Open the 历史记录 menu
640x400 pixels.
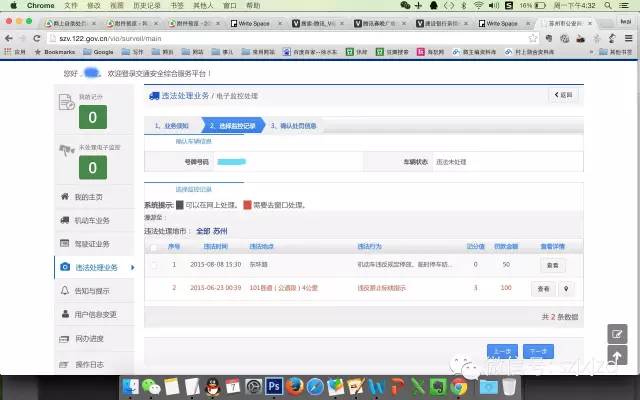[147, 5]
